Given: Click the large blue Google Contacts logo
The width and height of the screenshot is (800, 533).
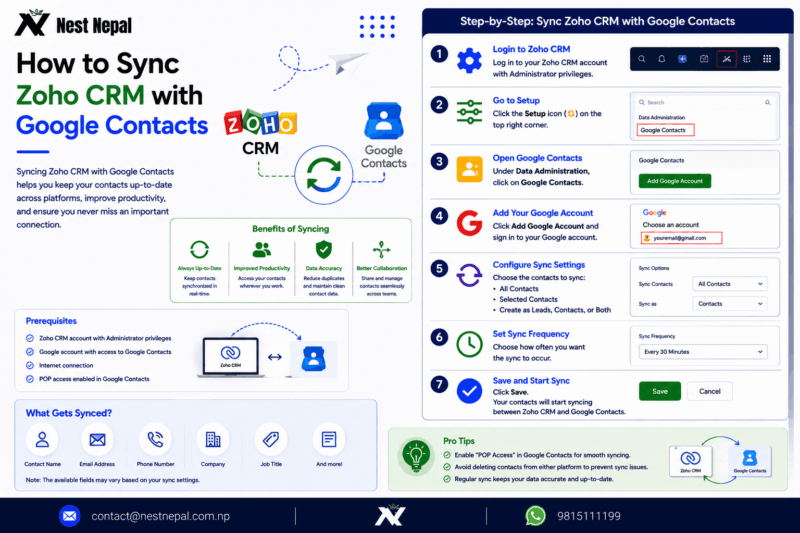Looking at the screenshot, I should point(384,120).
